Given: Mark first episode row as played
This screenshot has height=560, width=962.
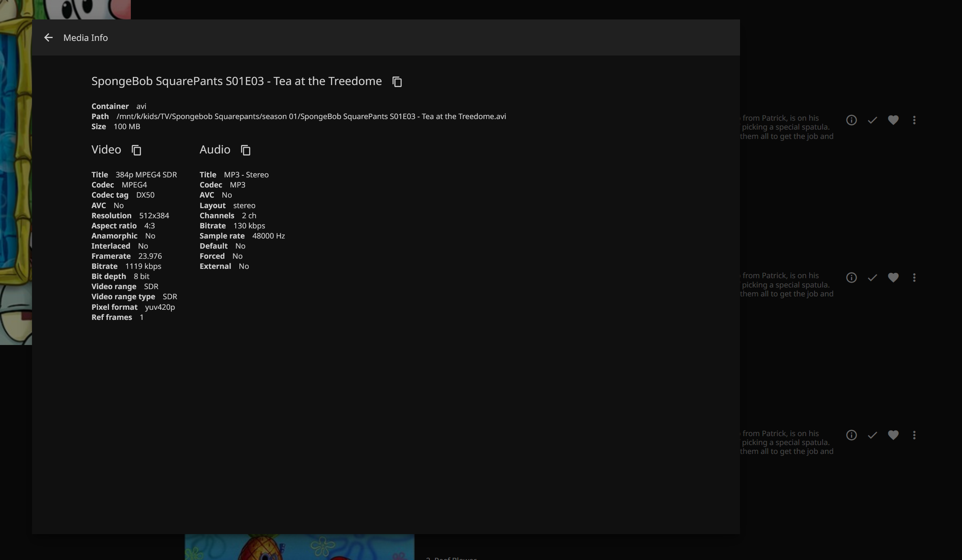Looking at the screenshot, I should (872, 120).
